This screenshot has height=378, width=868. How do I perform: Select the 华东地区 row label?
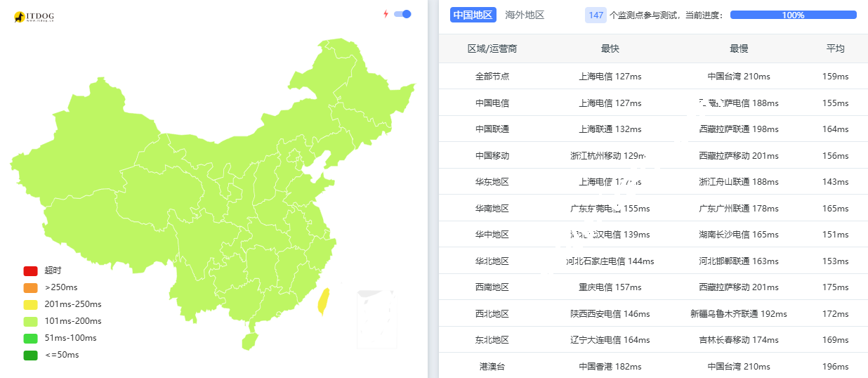(x=492, y=182)
